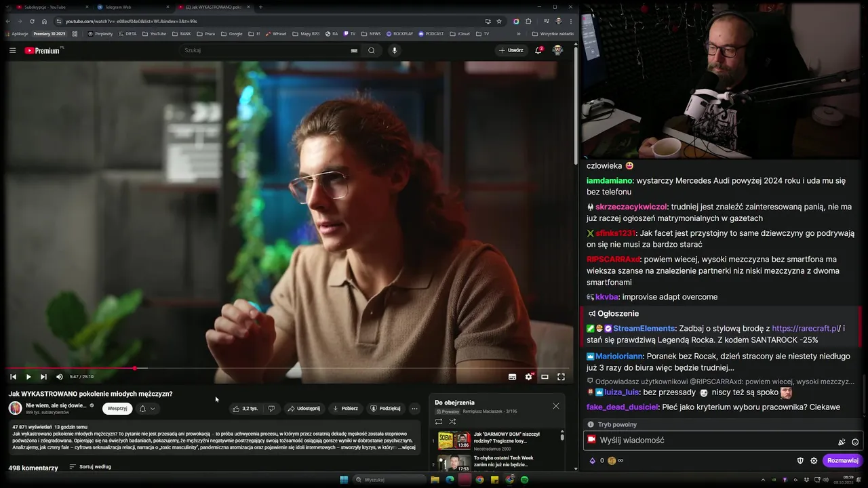Mute the video player volume

(60, 377)
